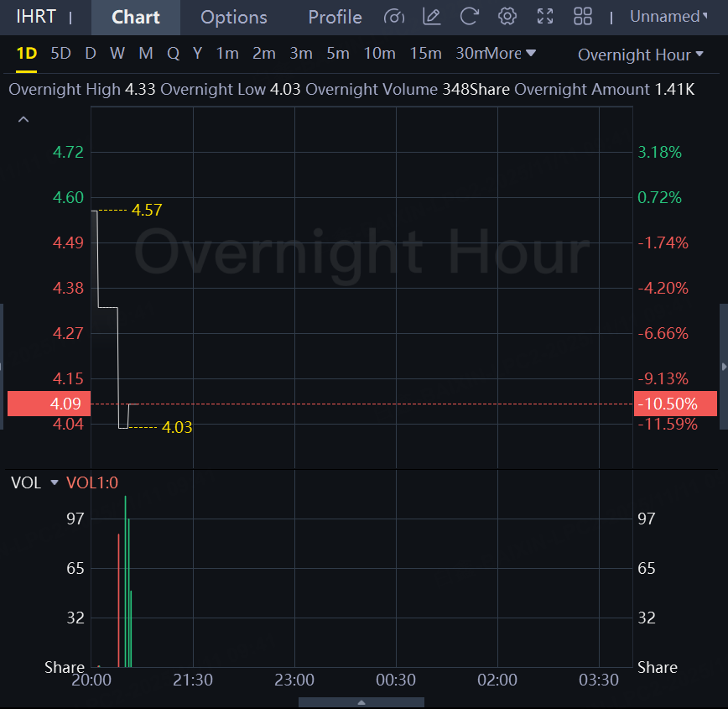The image size is (728, 709).
Task: Collapse chart with top-left up chevron
Action: (x=23, y=120)
